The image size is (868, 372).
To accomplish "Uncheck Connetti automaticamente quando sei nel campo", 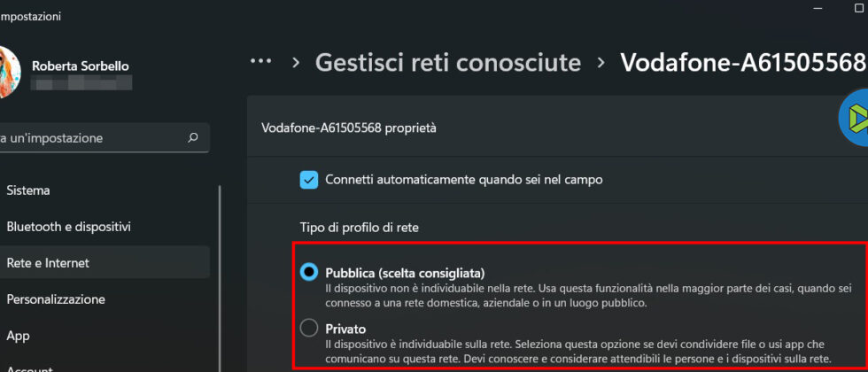I will [x=309, y=180].
